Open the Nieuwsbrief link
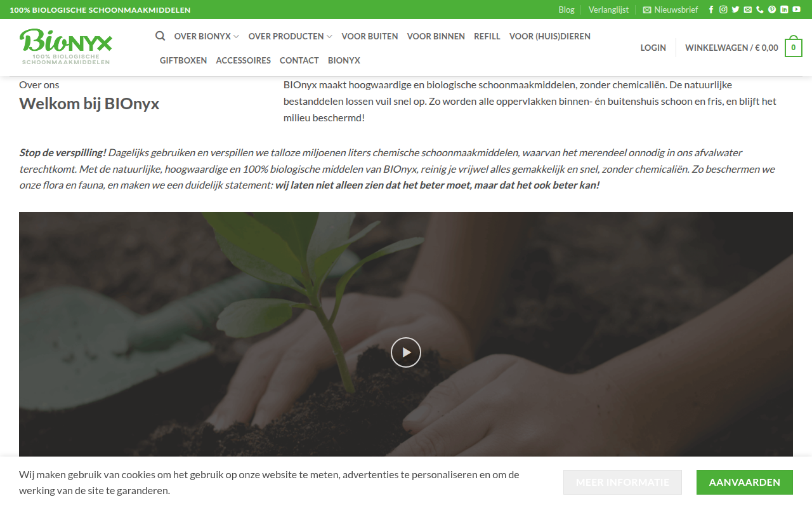The height and width of the screenshot is (508, 812). 671,10
